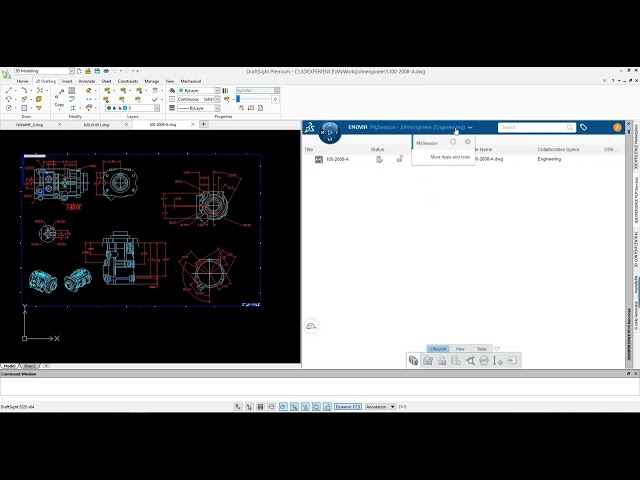The image size is (640, 480).
Task: Select the Line tool in Draw group
Action: pos(9,90)
